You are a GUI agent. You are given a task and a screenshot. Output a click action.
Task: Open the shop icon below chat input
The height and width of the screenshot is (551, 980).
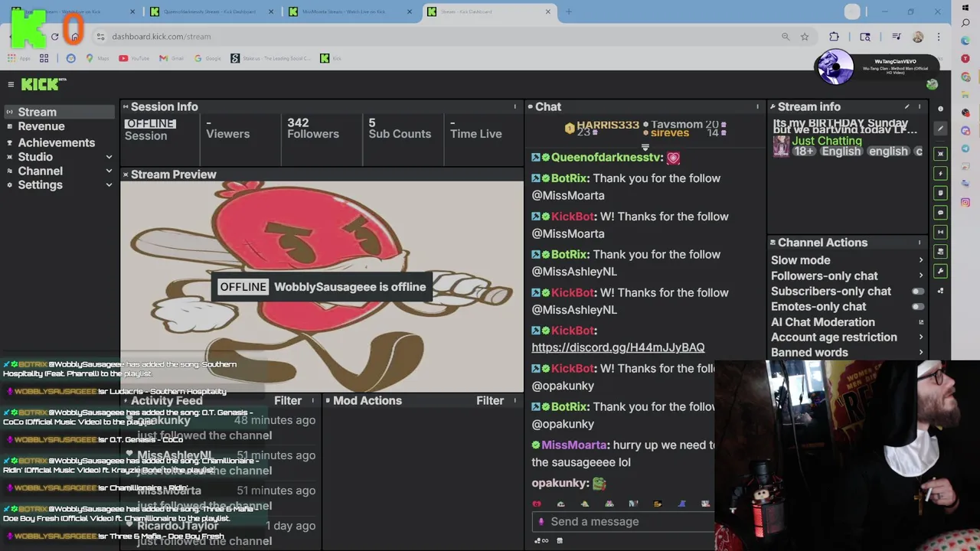[x=560, y=540]
